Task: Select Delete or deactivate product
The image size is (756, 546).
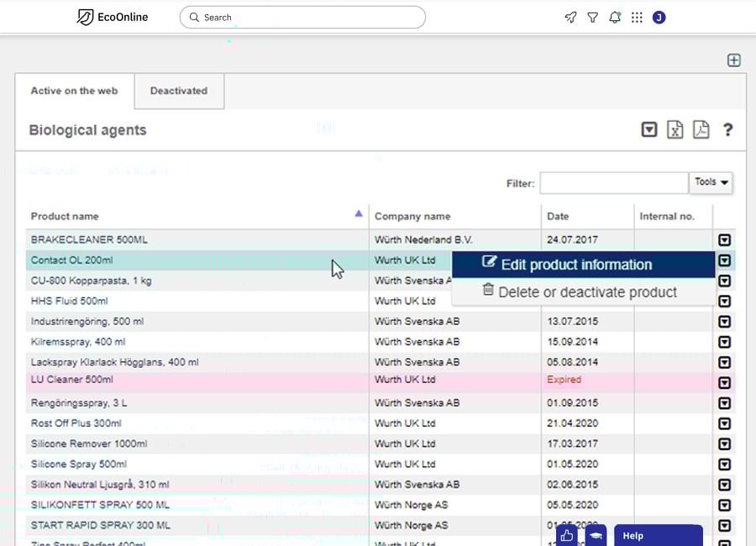Action: click(584, 291)
